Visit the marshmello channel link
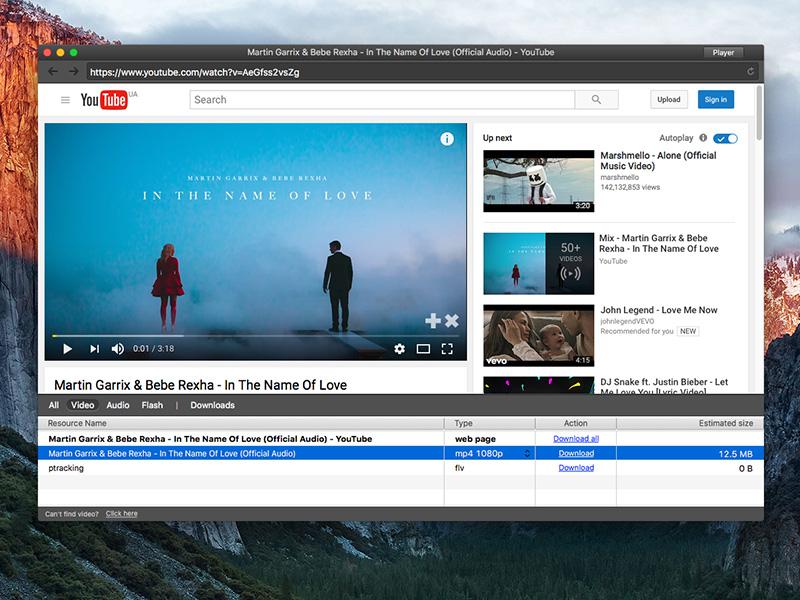 tap(619, 177)
